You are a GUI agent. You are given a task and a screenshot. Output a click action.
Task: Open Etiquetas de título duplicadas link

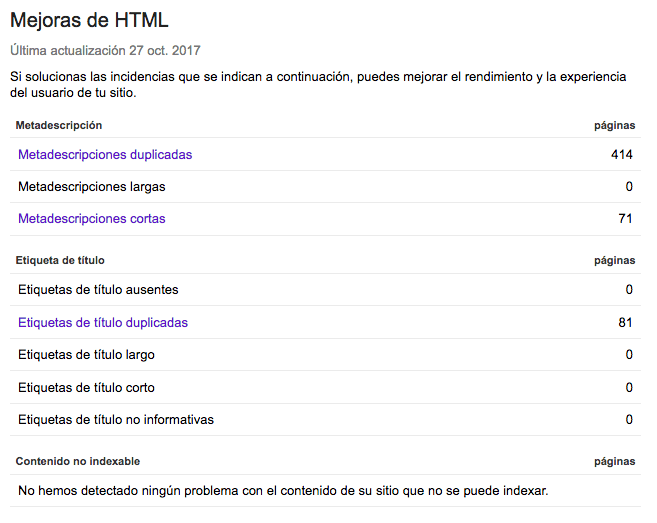click(x=103, y=323)
